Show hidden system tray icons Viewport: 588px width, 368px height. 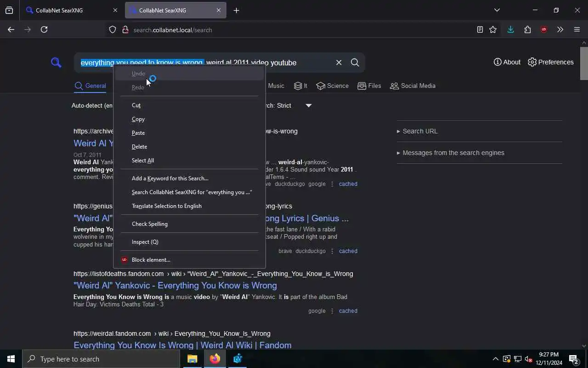(x=495, y=359)
